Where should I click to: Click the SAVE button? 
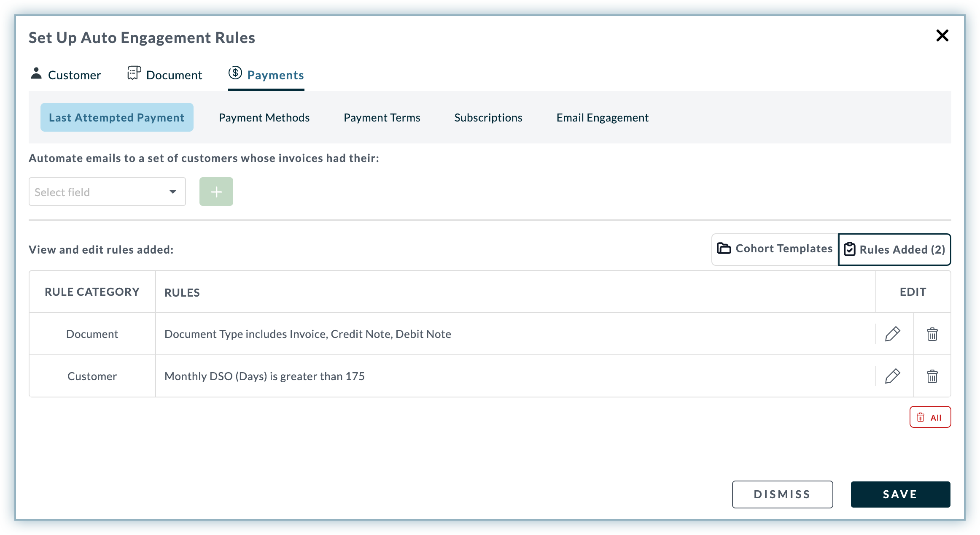900,494
